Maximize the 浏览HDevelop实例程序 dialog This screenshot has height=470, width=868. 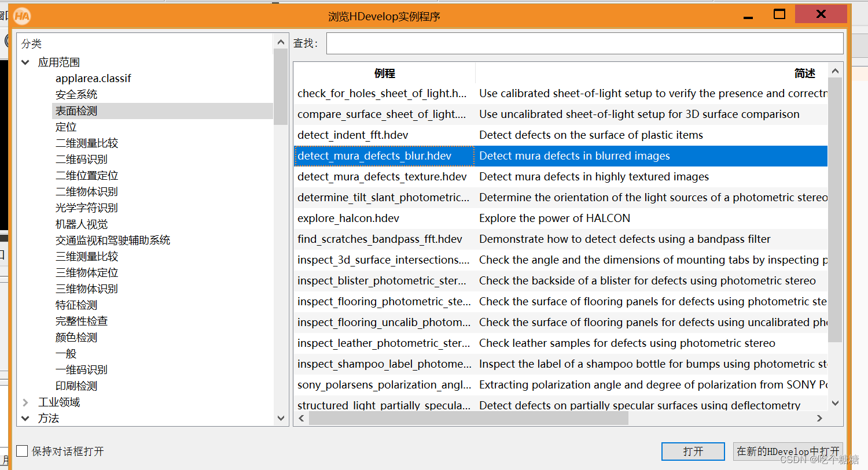tap(779, 14)
